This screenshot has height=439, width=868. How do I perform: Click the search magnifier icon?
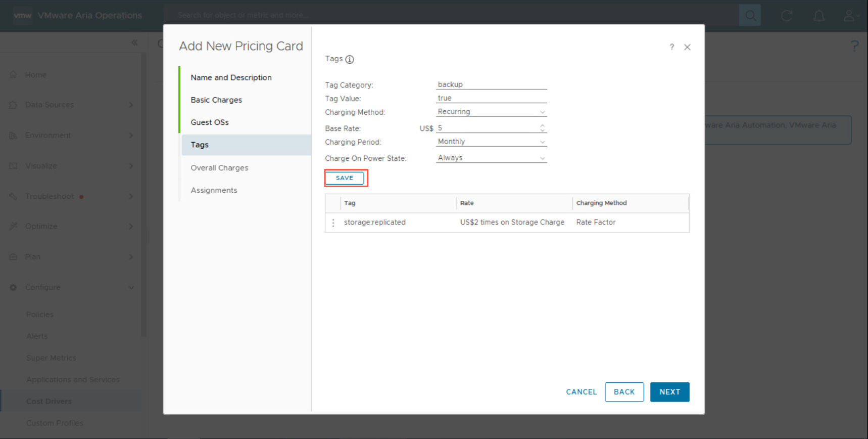click(750, 16)
